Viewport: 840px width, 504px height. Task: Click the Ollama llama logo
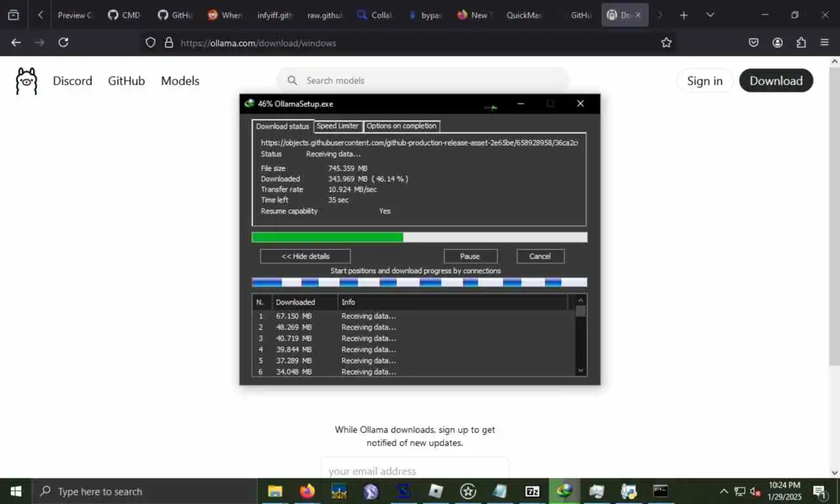(26, 81)
